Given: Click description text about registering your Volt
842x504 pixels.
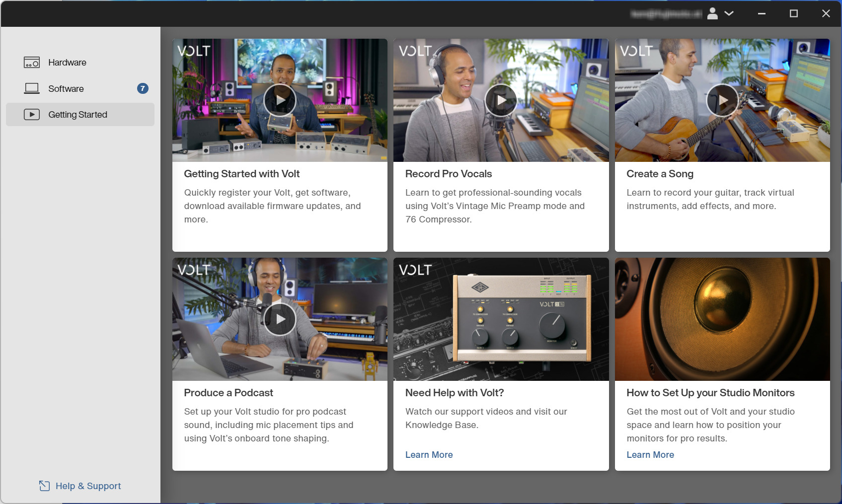Looking at the screenshot, I should pyautogui.click(x=272, y=206).
